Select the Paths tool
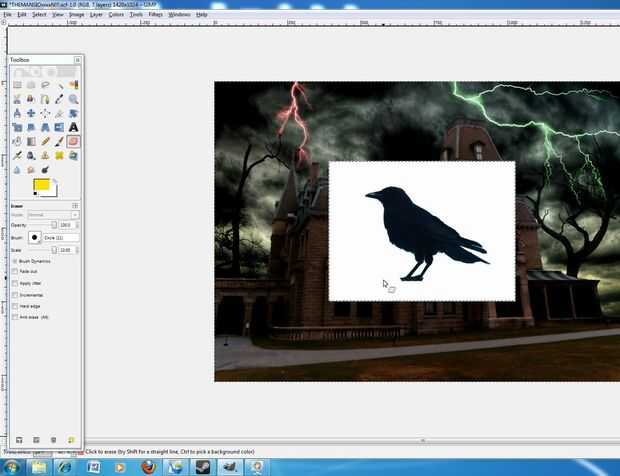The width and height of the screenshot is (620, 476). (45, 99)
